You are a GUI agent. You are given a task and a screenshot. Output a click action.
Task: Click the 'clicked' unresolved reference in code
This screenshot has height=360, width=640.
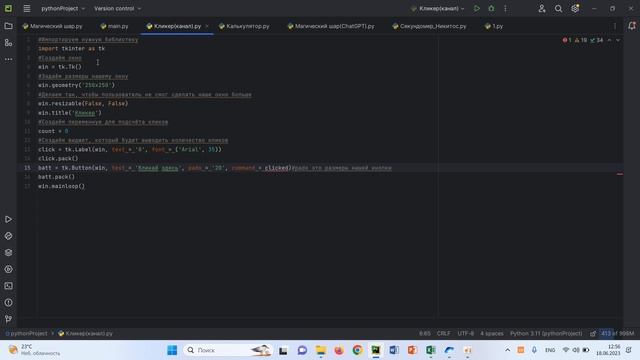tap(277, 168)
